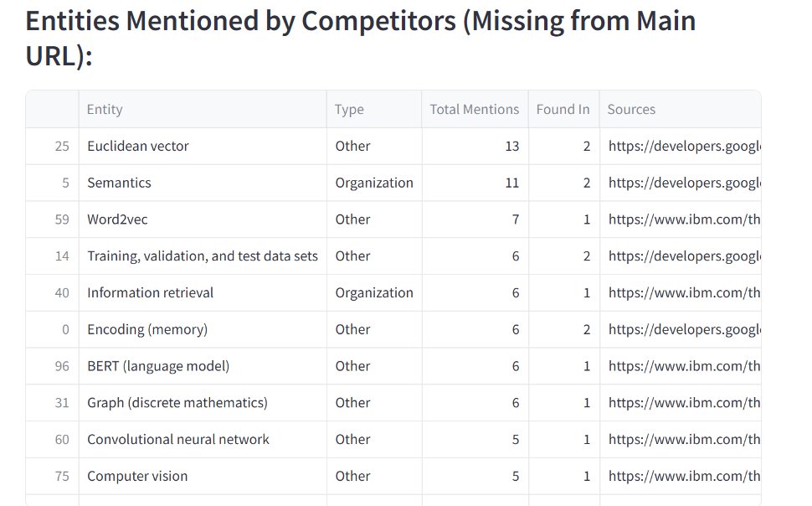
Task: Open the Euclidean vector developers.google source link
Action: point(684,147)
